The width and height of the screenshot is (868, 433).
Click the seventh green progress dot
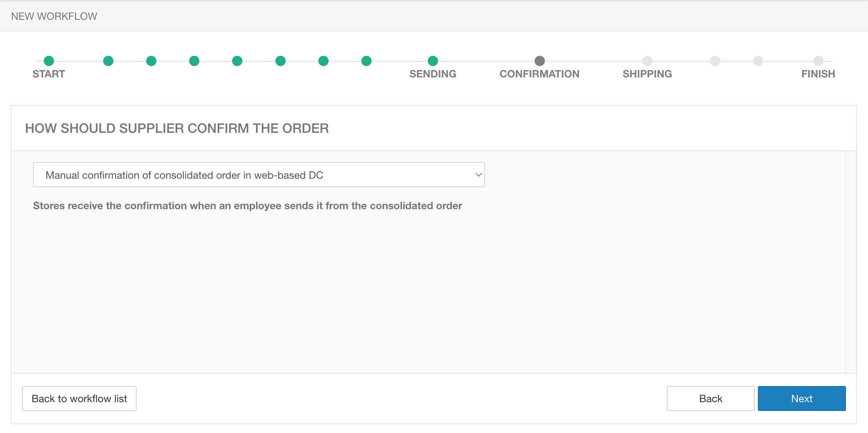(x=323, y=61)
